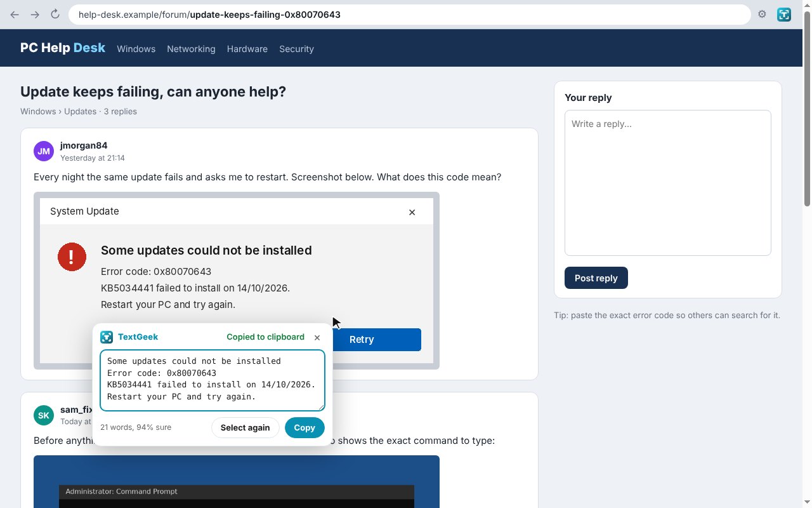Go back using the browser back arrow

pyautogui.click(x=15, y=14)
